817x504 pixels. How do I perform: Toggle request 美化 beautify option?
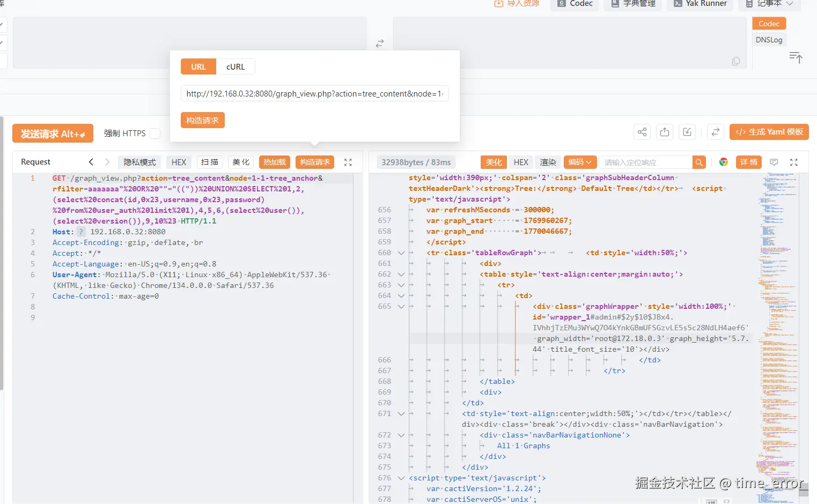(x=241, y=162)
